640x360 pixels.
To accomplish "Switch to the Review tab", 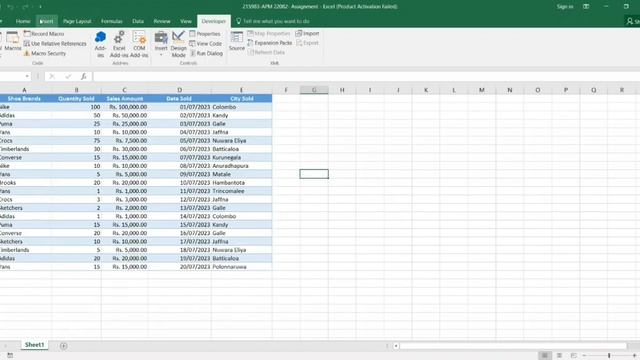I will tap(162, 21).
